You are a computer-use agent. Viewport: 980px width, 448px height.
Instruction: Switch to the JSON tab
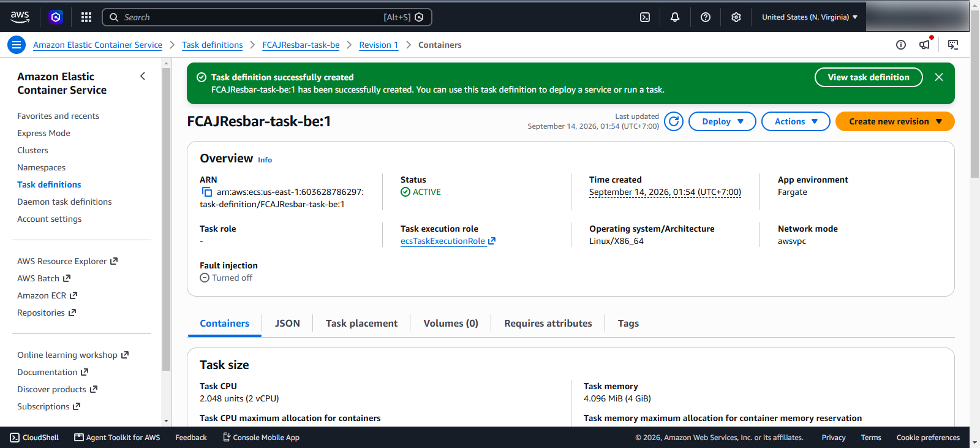coord(287,324)
